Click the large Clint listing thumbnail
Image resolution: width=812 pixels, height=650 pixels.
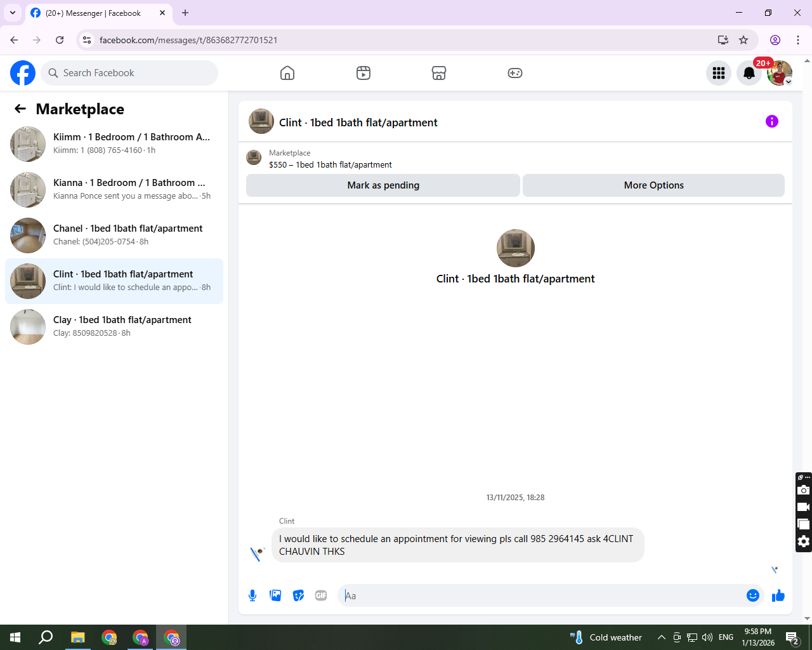(516, 248)
